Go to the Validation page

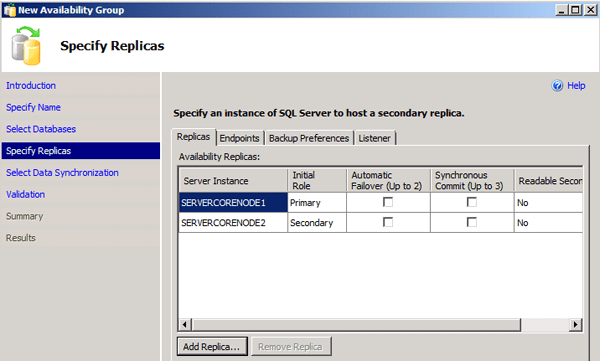[x=26, y=194]
